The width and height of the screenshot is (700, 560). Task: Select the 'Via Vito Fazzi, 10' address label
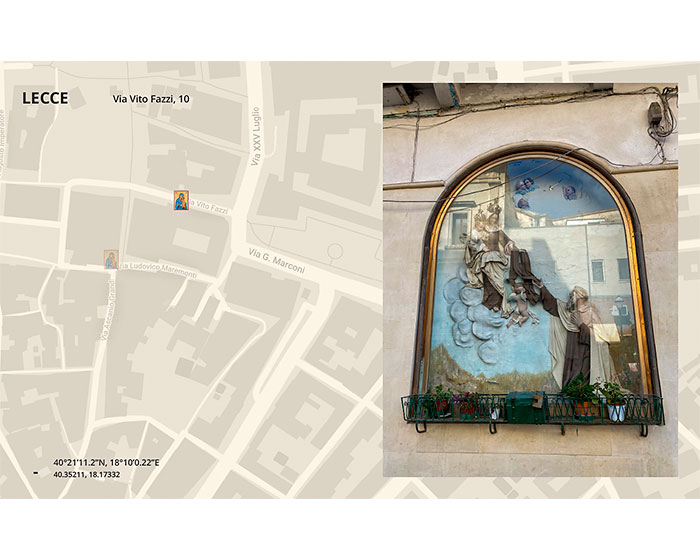click(151, 100)
